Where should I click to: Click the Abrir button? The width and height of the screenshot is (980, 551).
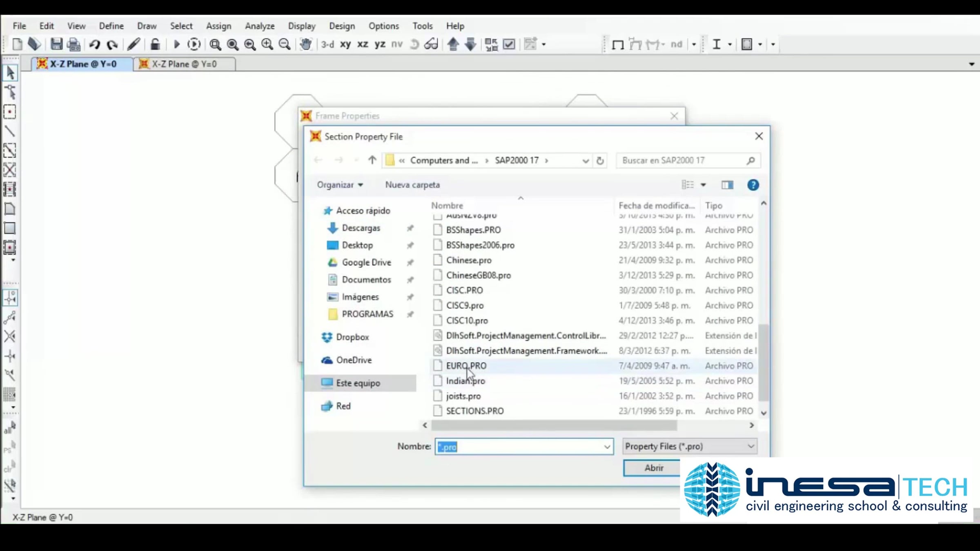(653, 468)
